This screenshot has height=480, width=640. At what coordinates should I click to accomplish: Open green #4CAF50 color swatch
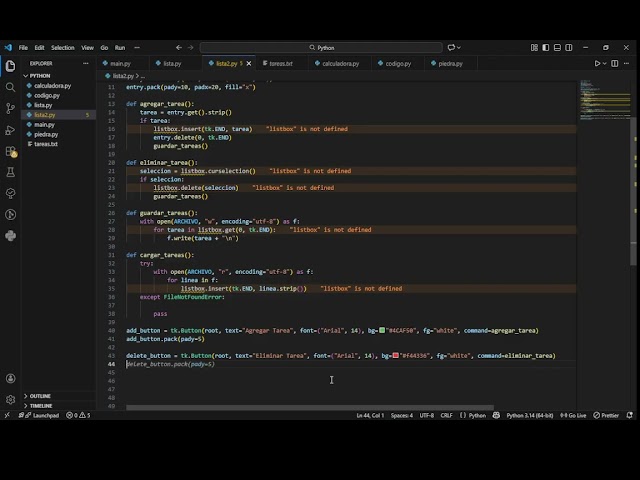382,330
